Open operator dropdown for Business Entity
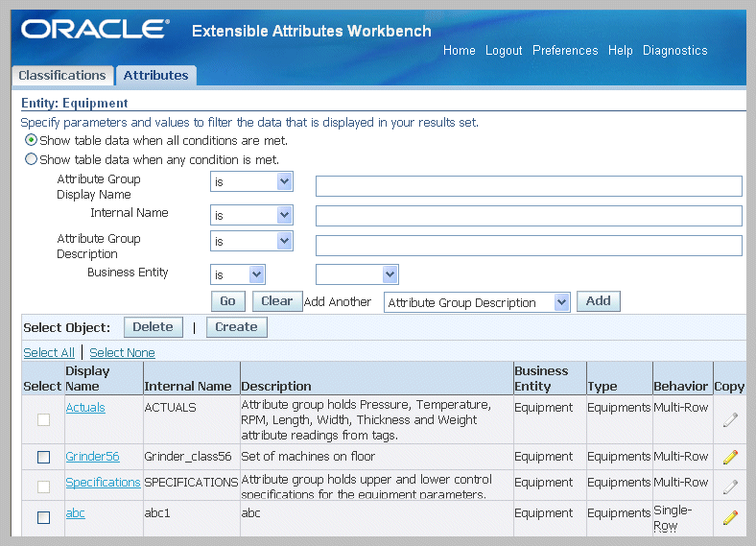The width and height of the screenshot is (756, 546). pyautogui.click(x=238, y=274)
